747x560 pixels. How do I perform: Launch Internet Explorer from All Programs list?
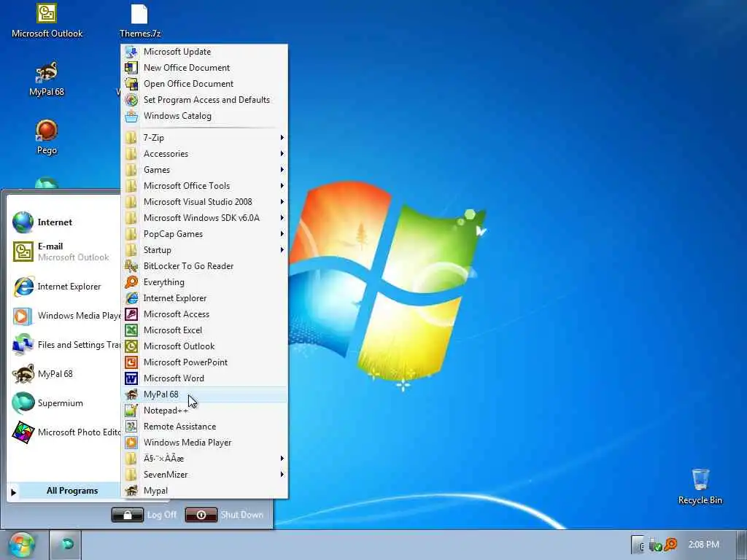point(204,298)
